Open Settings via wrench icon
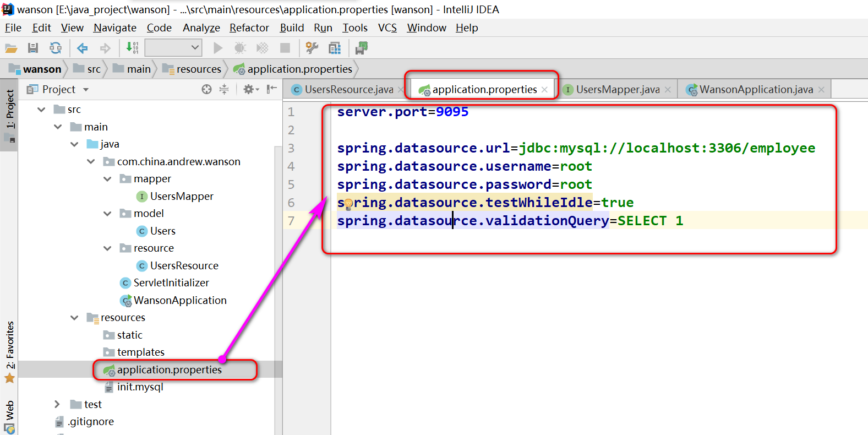The image size is (868, 435). coord(312,48)
